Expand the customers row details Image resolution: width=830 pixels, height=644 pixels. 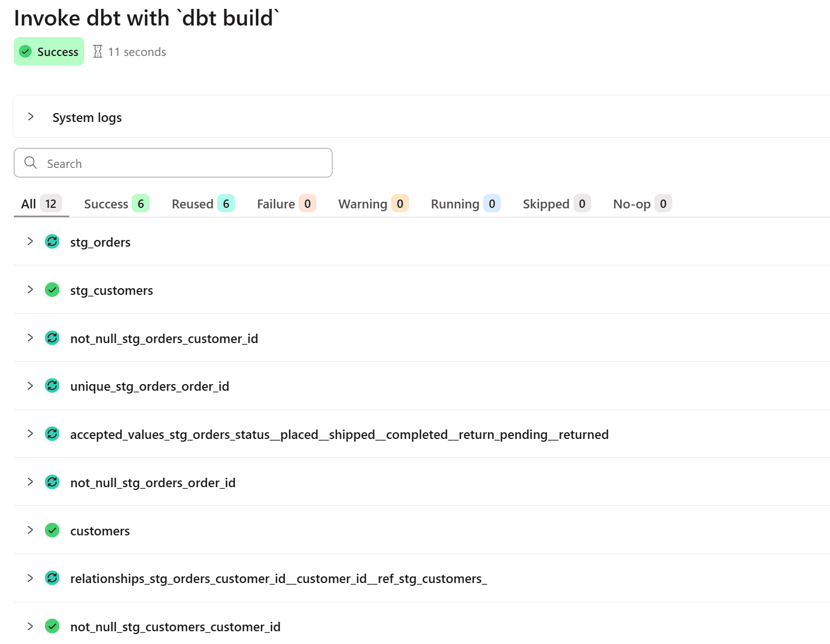(30, 530)
